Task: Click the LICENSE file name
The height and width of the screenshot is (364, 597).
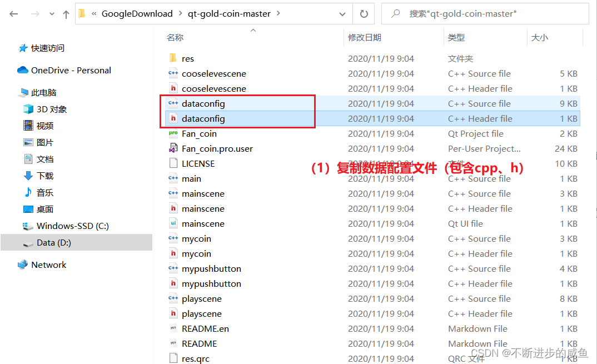Action: [x=198, y=164]
